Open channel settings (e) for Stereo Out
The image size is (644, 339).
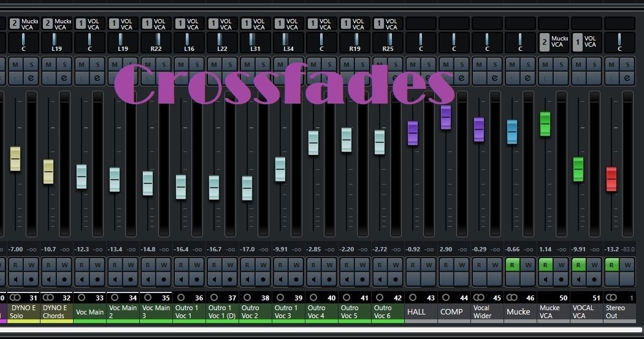coord(627,78)
